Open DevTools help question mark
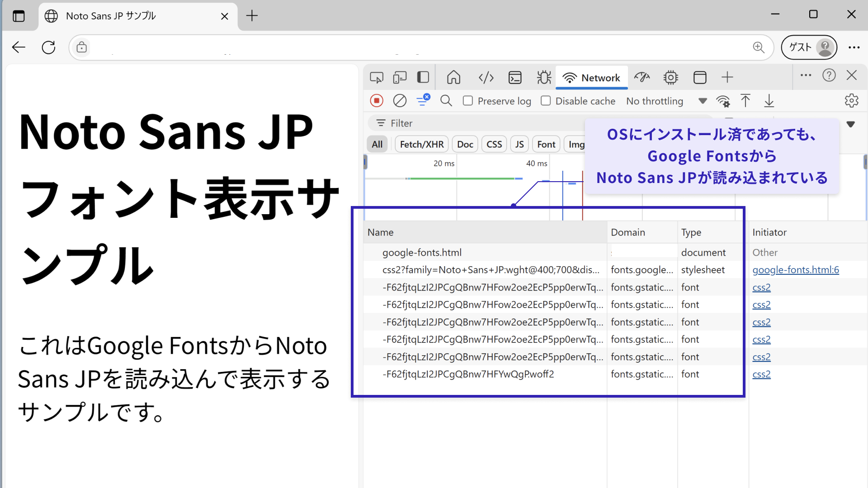The image size is (868, 488). click(829, 75)
